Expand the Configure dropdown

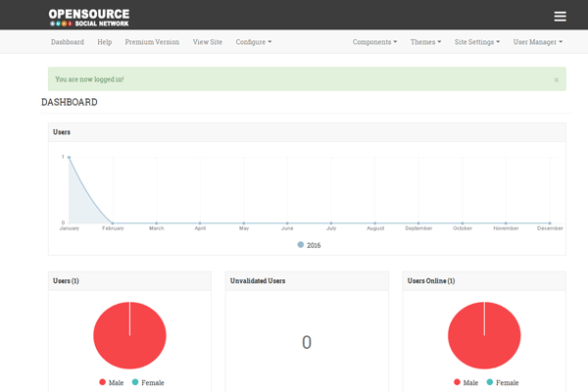tap(254, 42)
